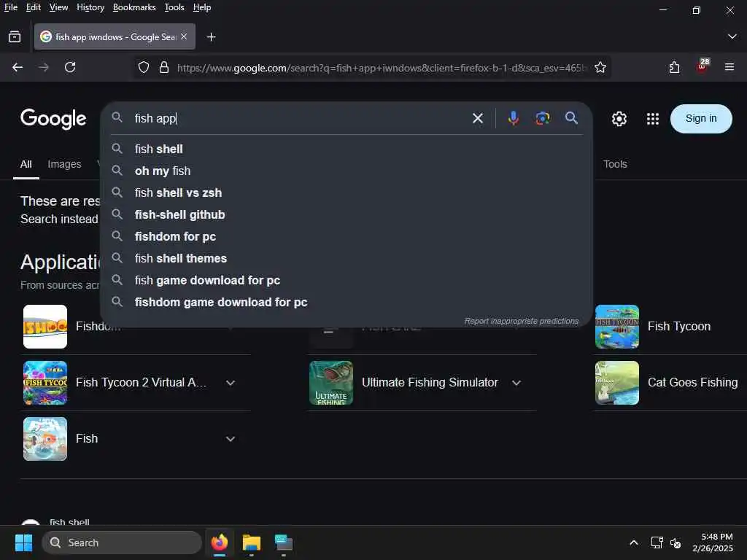747x560 pixels.
Task: Open the Fish app thumbnail
Action: [x=45, y=439]
